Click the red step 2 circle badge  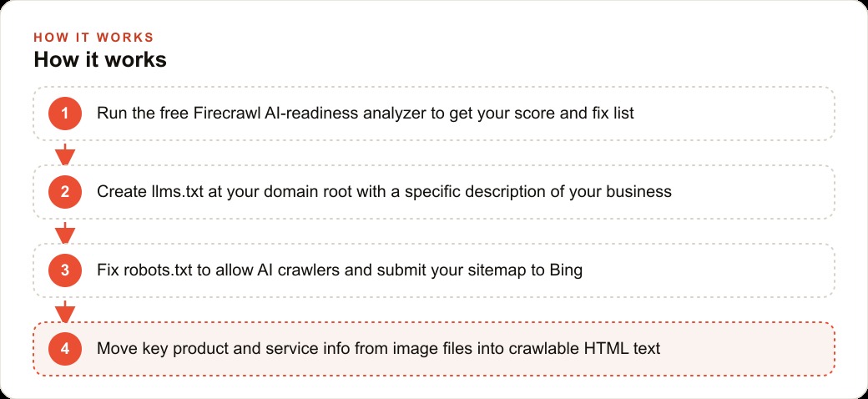(65, 192)
